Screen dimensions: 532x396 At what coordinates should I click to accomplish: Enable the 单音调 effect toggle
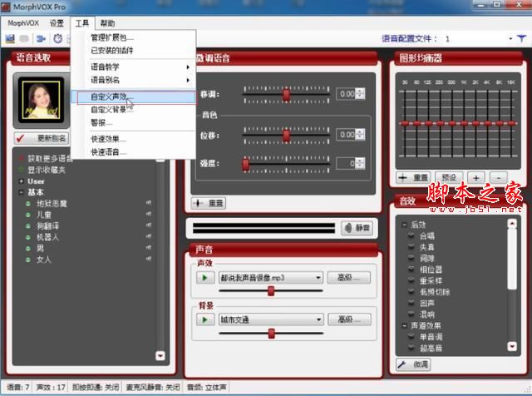[x=411, y=337]
